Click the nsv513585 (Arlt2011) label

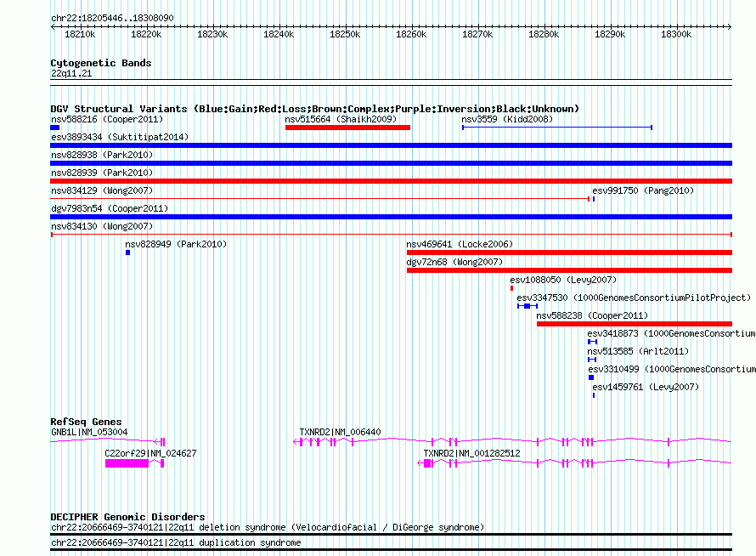pos(638,351)
